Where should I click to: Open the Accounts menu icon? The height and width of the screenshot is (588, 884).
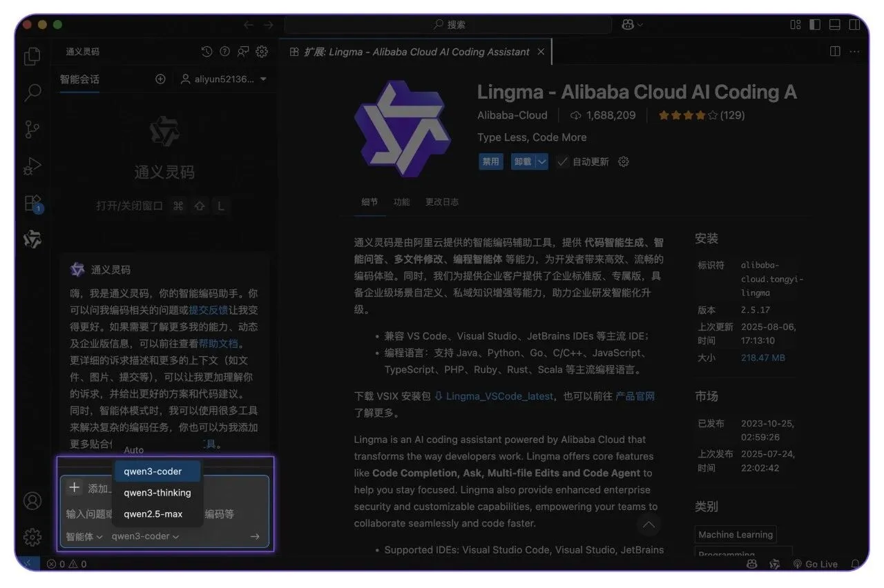pos(32,501)
